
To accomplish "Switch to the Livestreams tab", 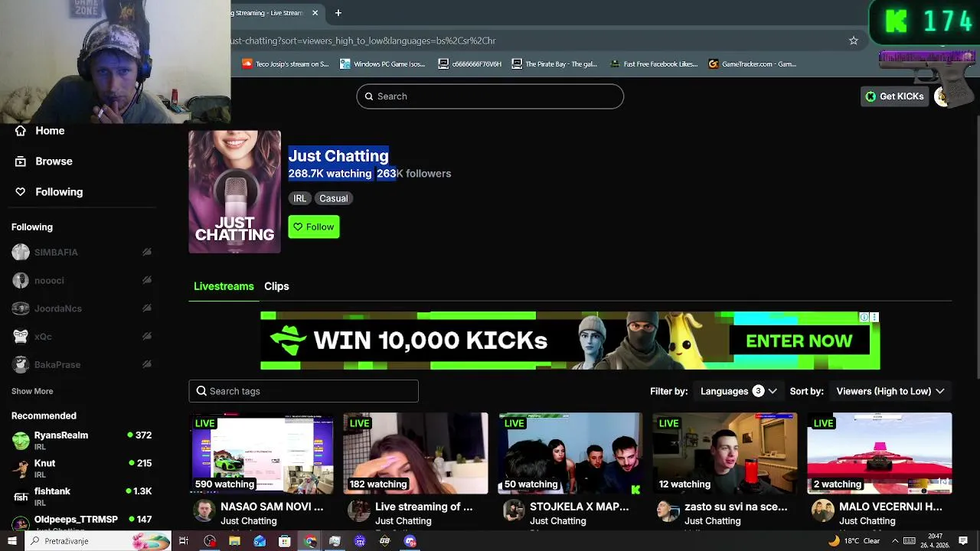I will 224,286.
